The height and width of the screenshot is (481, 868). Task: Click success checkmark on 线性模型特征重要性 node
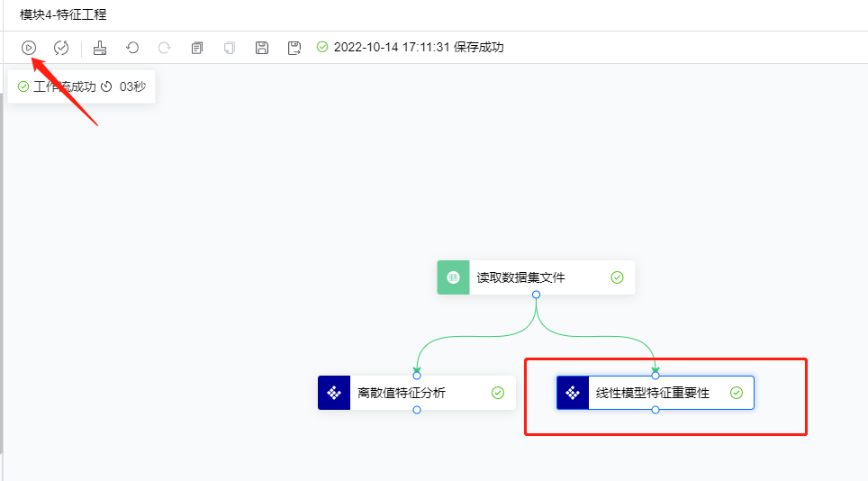click(737, 393)
